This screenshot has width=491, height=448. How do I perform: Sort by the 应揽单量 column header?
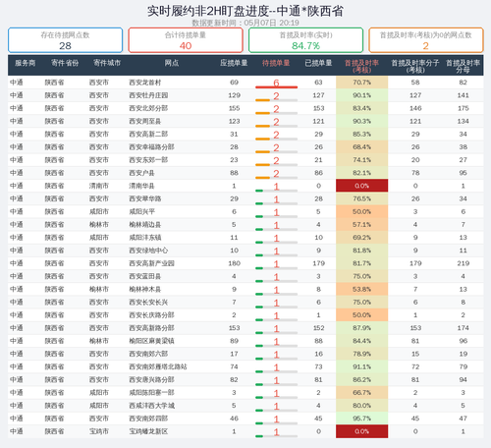click(x=234, y=63)
